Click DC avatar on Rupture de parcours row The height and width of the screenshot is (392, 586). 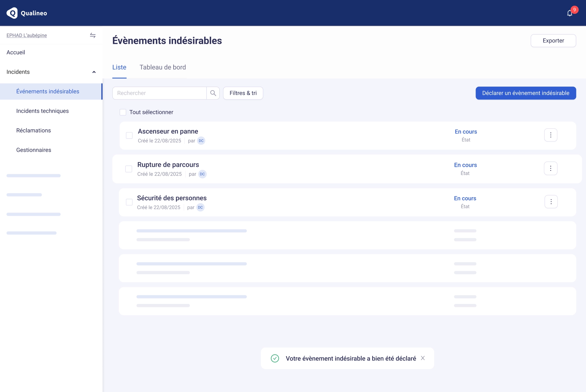tap(202, 174)
